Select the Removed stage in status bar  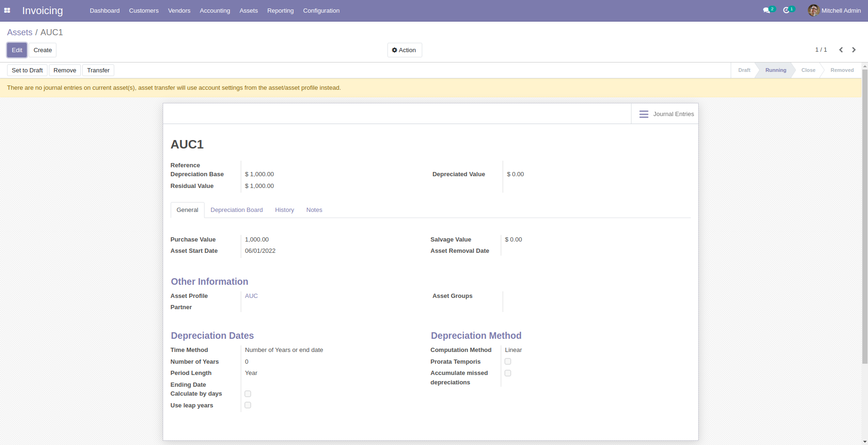841,70
